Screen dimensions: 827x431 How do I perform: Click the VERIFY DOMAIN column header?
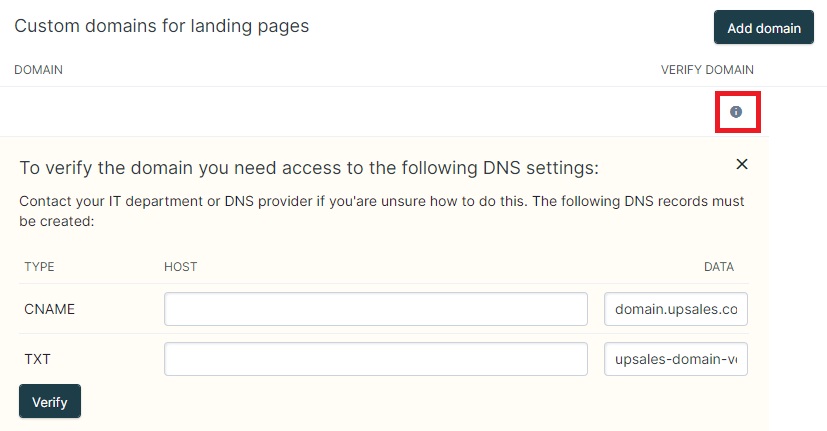(707, 70)
